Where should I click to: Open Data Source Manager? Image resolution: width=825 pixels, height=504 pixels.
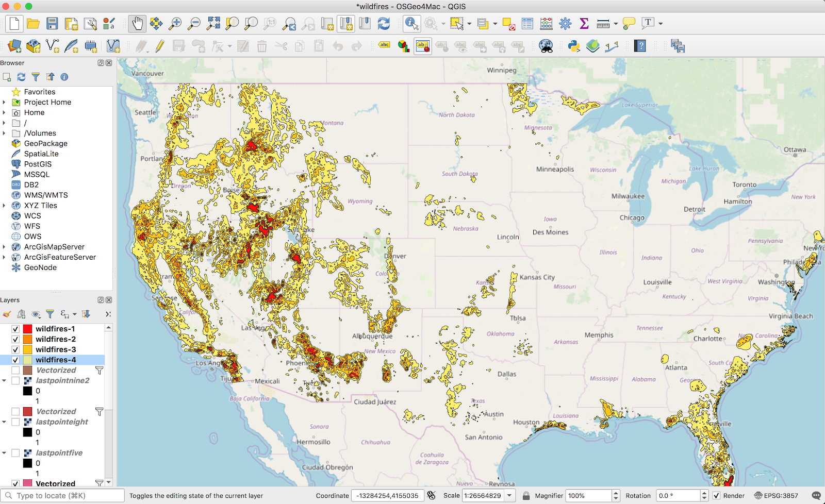click(14, 46)
